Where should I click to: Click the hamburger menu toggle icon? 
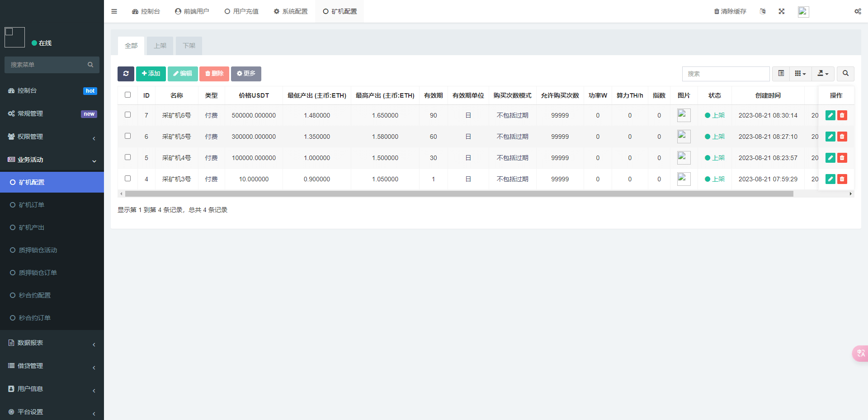pos(114,11)
